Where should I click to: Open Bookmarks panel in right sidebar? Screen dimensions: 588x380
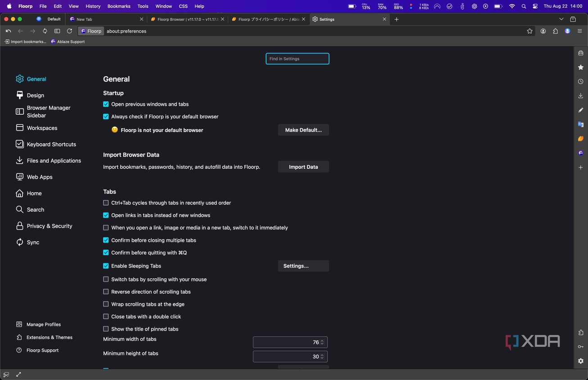[x=581, y=67]
